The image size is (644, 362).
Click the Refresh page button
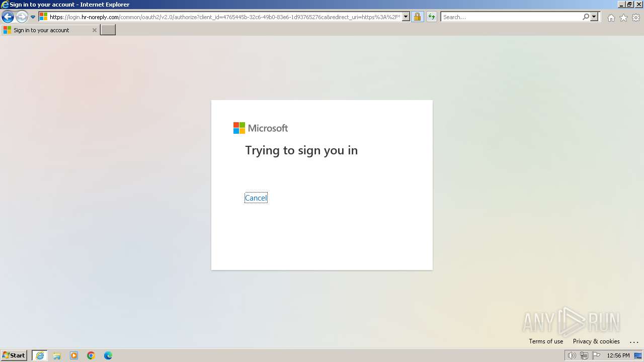pyautogui.click(x=432, y=17)
